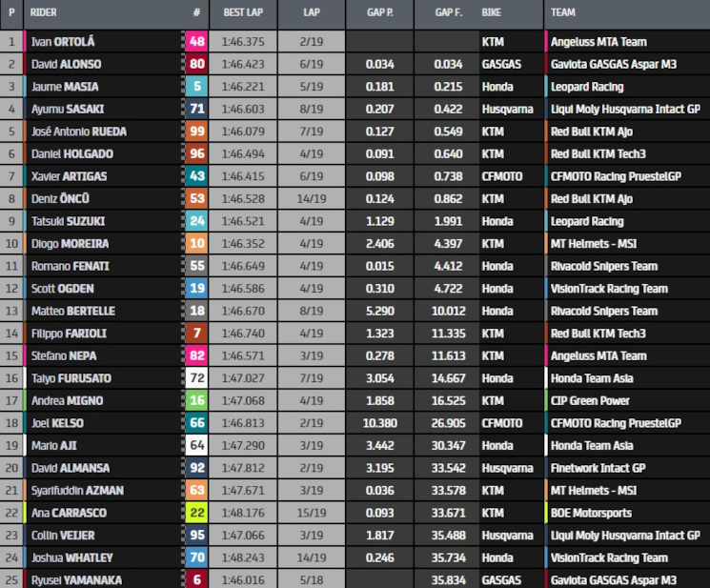Screen dimensions: 710x588
Task: Click best lap time 1:46.375
Action: click(x=243, y=42)
